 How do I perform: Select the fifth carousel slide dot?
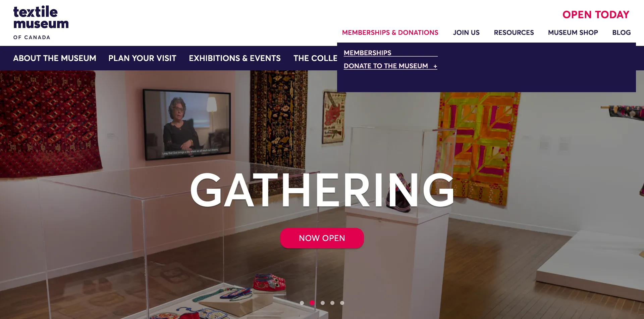click(342, 303)
